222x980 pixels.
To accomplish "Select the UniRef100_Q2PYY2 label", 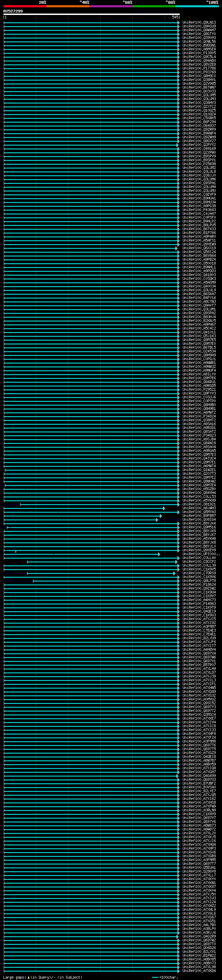I will click(x=199, y=145).
